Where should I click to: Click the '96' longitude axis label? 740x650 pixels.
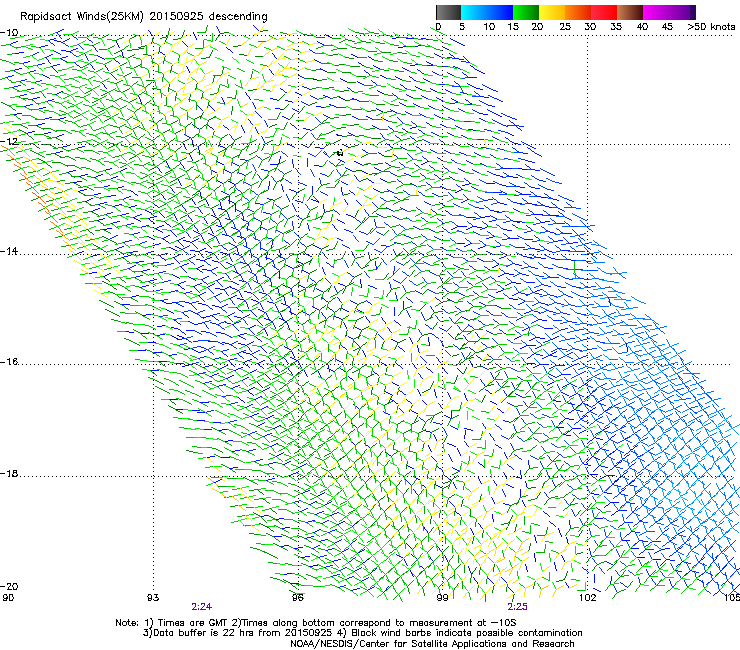[x=297, y=598]
